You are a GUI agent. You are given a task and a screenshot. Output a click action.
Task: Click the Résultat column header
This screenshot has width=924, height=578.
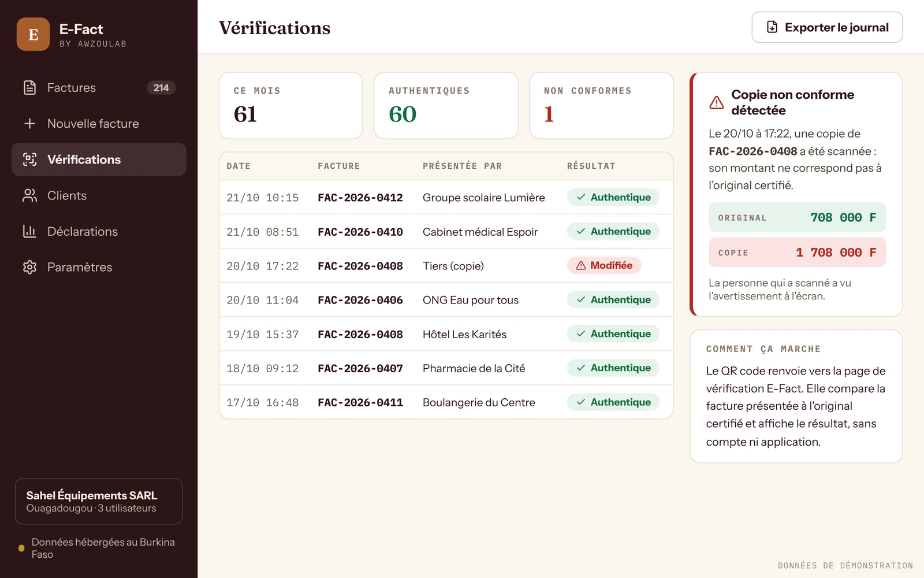(x=591, y=166)
